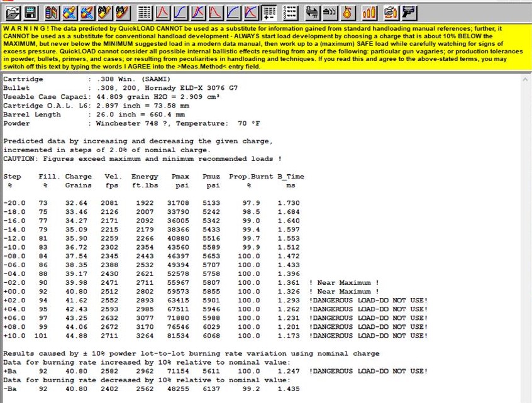Save the load with floppy disk icon
This screenshot has height=403, width=532.
click(30, 11)
